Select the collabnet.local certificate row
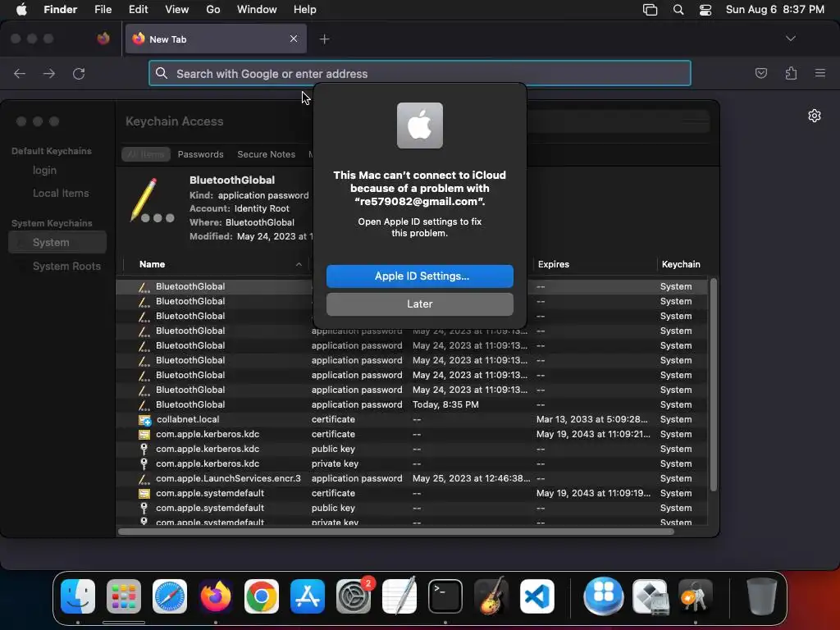This screenshot has width=840, height=630. (x=412, y=419)
